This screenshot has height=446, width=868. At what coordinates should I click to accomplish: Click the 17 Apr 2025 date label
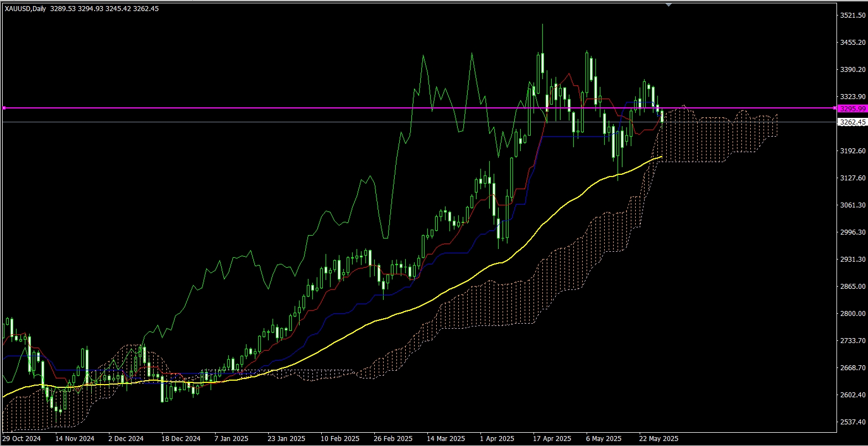[552, 439]
